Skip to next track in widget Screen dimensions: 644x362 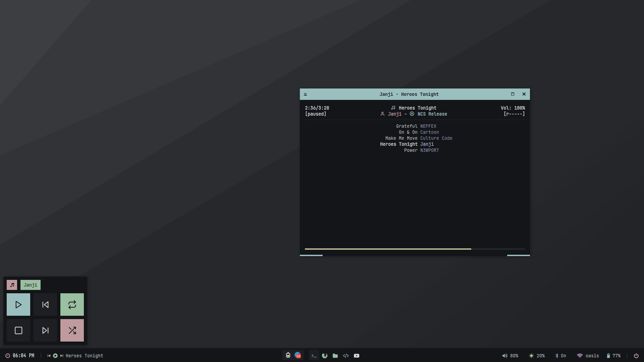45,330
